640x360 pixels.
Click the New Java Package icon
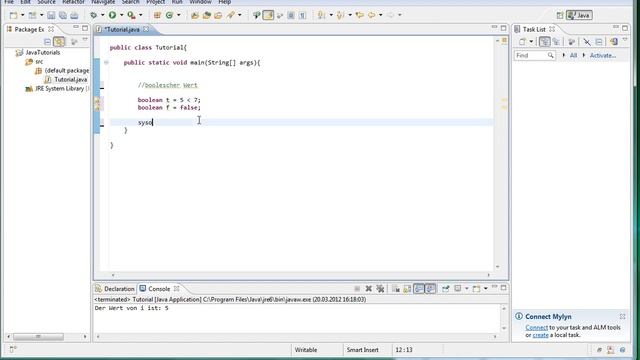point(157,16)
